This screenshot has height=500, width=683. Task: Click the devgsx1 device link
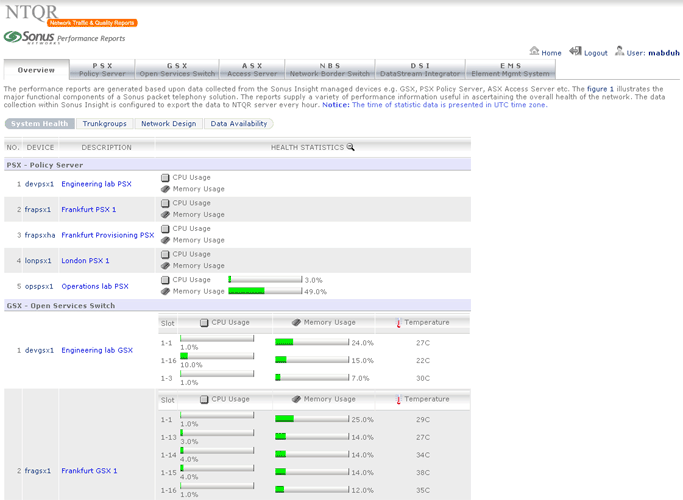[38, 350]
